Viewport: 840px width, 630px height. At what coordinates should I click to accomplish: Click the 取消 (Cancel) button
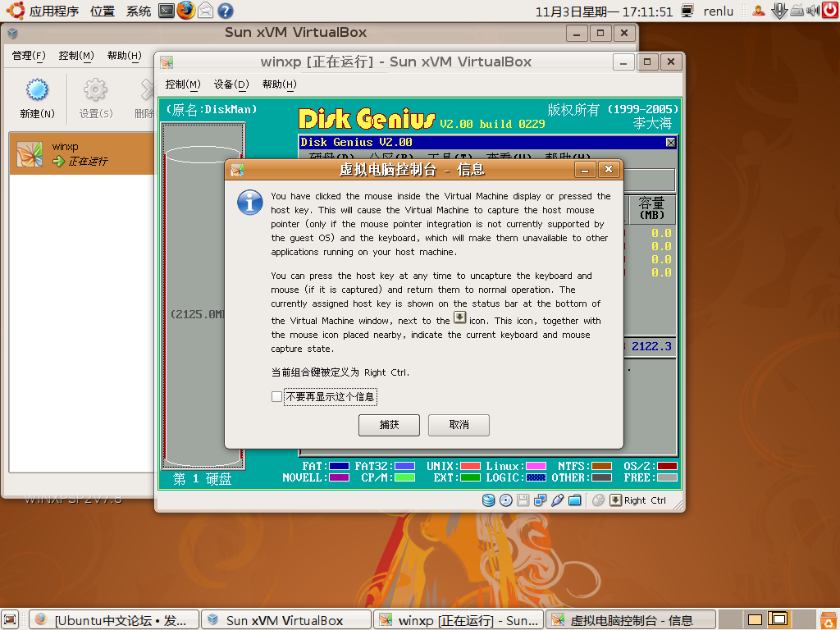point(459,425)
